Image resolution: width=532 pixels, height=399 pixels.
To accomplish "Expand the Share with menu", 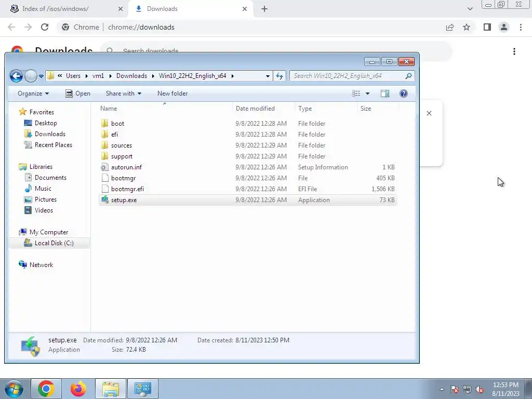I will pyautogui.click(x=124, y=94).
